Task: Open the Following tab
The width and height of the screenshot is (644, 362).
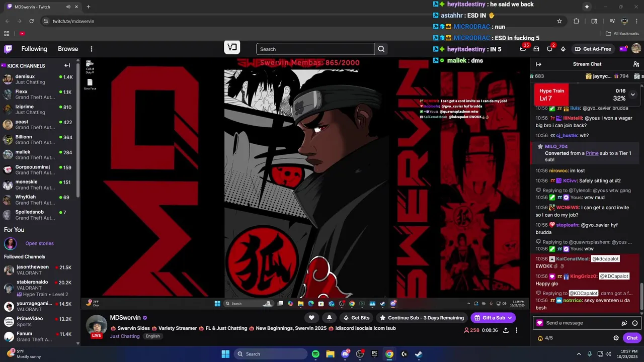Action: coord(34,49)
